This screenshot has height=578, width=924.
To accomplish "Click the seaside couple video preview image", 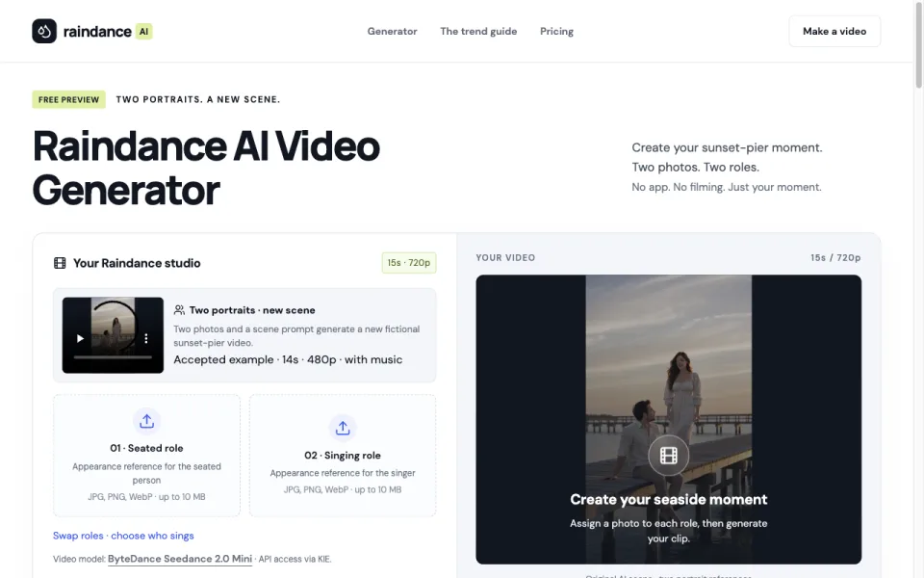I will point(668,419).
